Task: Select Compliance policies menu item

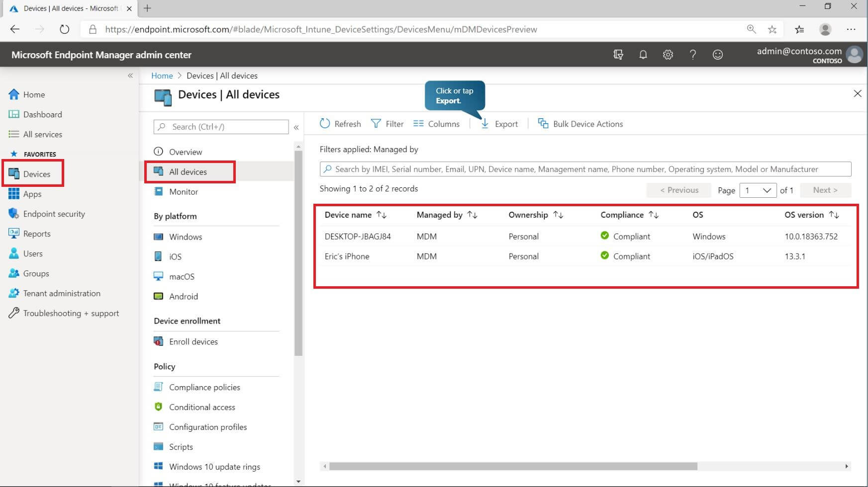Action: click(x=204, y=387)
